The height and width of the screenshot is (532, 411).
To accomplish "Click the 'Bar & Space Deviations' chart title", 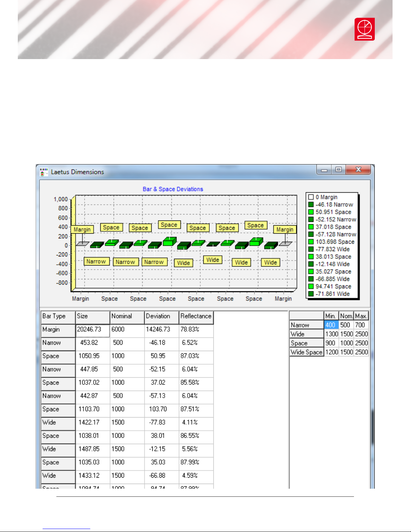I will pos(173,189).
